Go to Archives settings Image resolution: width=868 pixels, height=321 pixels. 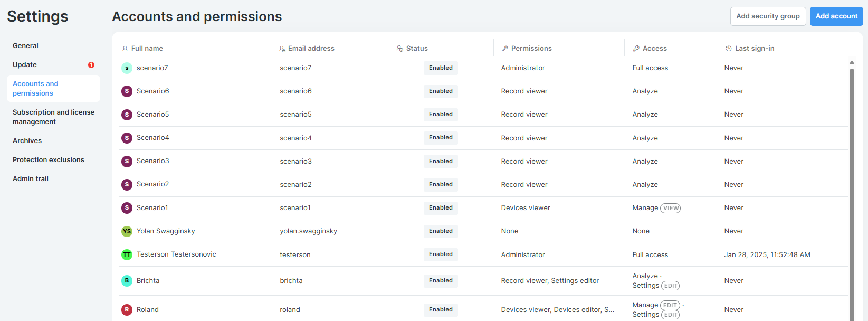[x=27, y=141]
